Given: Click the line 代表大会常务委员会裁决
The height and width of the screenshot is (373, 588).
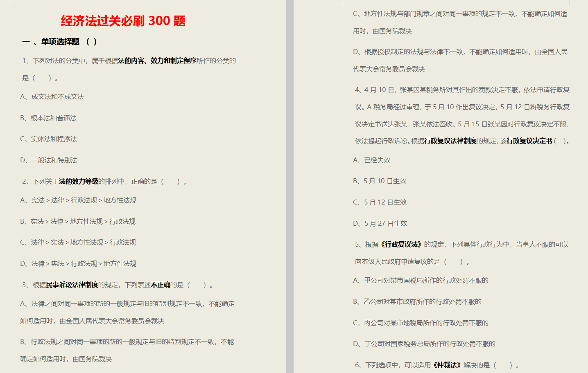Looking at the screenshot, I should click(389, 69).
